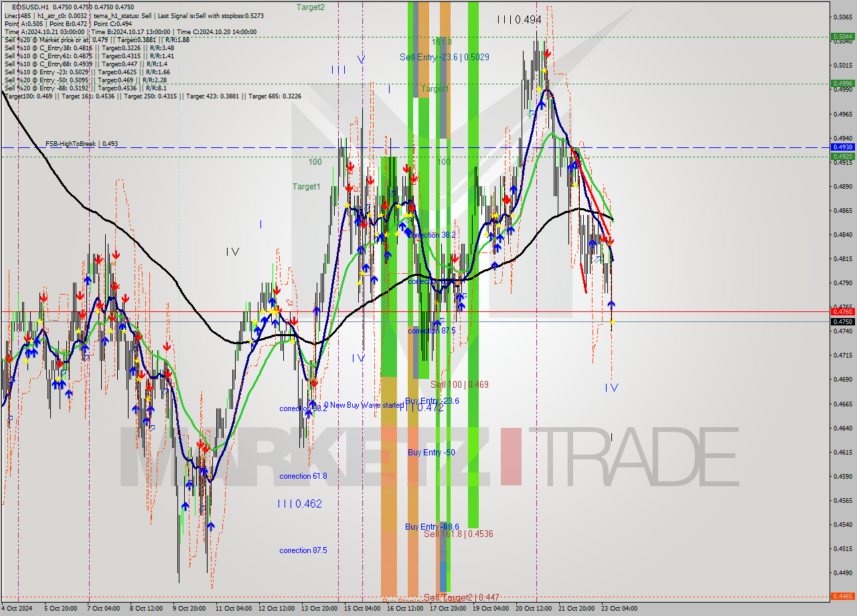Select the 'Buy Entry -23.6' label
Viewport: 857px width, 616px height.
pos(433,401)
